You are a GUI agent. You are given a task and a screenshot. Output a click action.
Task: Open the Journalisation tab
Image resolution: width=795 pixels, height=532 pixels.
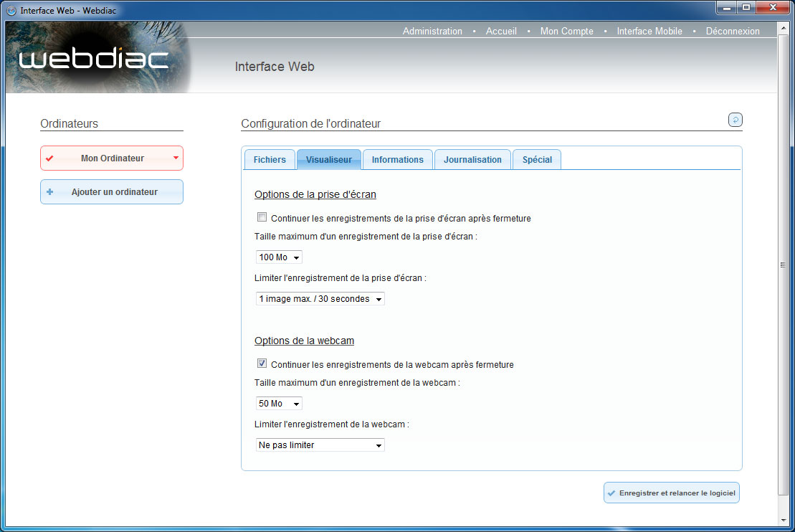click(x=472, y=160)
